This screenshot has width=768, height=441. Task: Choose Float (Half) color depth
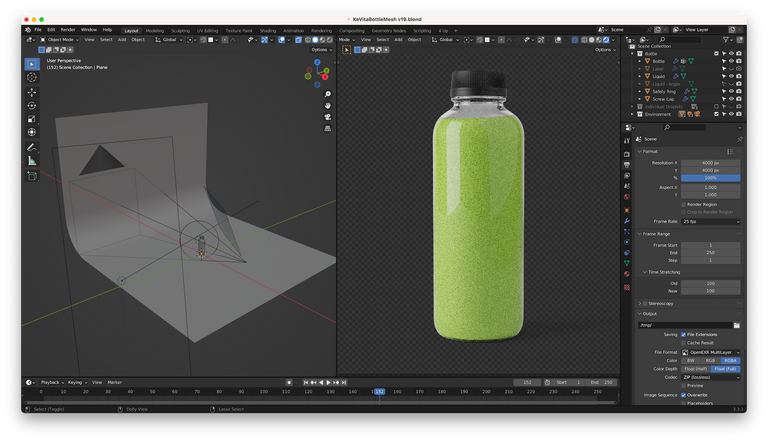point(696,369)
